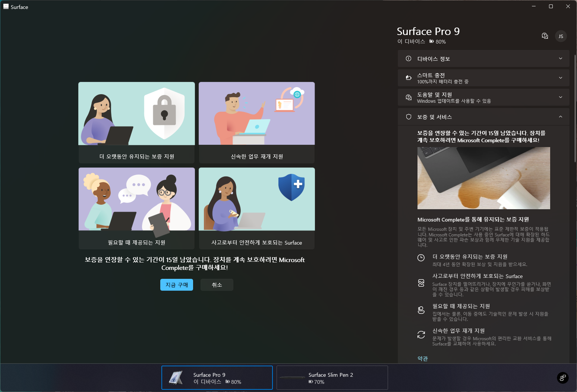
Task: Click the 필요할 때 제공되는 지원 card
Action: click(x=136, y=208)
